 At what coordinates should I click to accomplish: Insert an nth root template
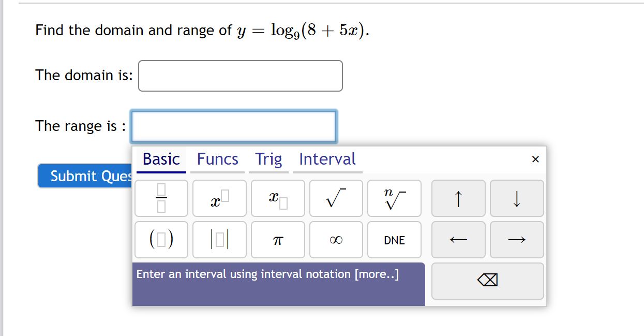click(394, 198)
